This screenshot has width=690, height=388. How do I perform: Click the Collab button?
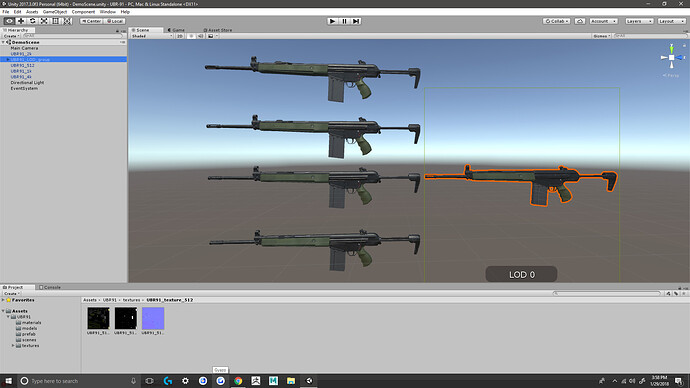(556, 21)
